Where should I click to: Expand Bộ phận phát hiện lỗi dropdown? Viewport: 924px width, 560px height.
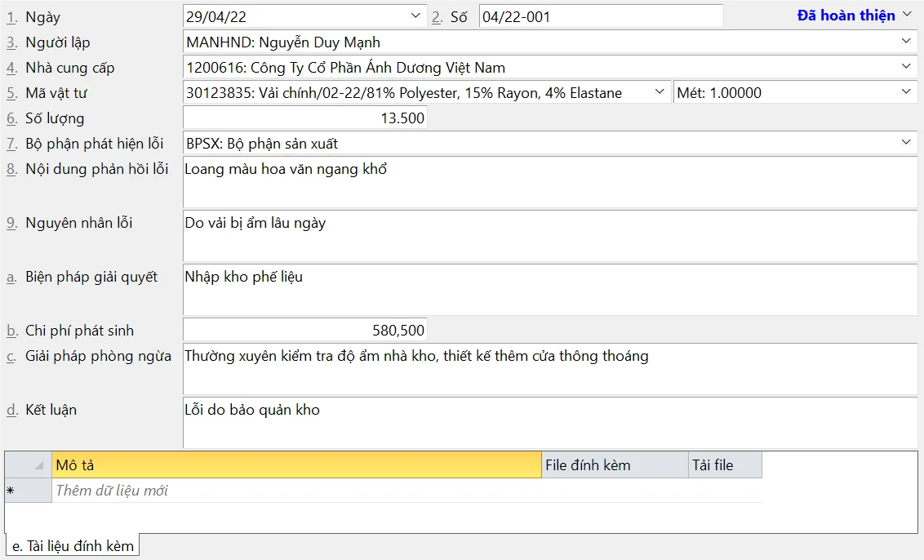tap(906, 143)
